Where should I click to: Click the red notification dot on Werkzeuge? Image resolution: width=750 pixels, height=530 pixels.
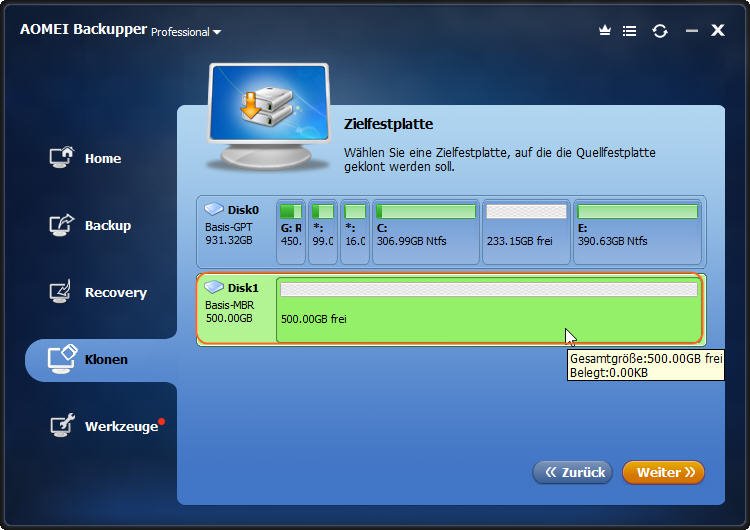(x=162, y=421)
